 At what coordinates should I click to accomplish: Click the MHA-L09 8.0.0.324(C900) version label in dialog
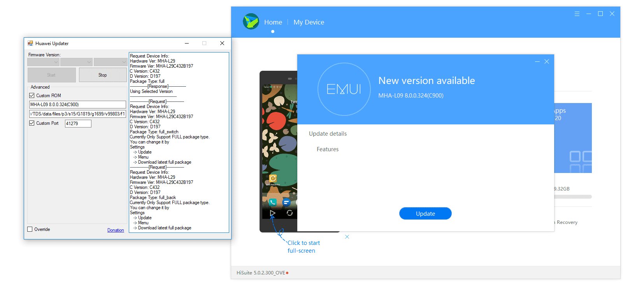pos(411,96)
